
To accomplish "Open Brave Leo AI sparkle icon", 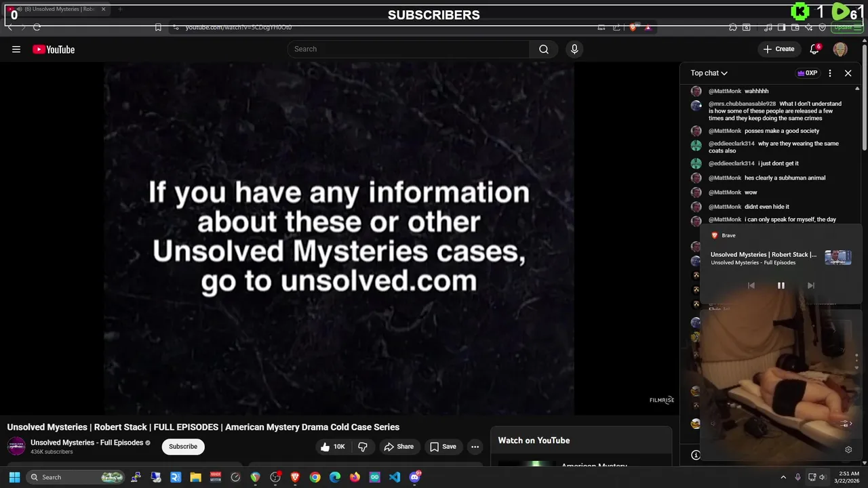I will tap(809, 27).
